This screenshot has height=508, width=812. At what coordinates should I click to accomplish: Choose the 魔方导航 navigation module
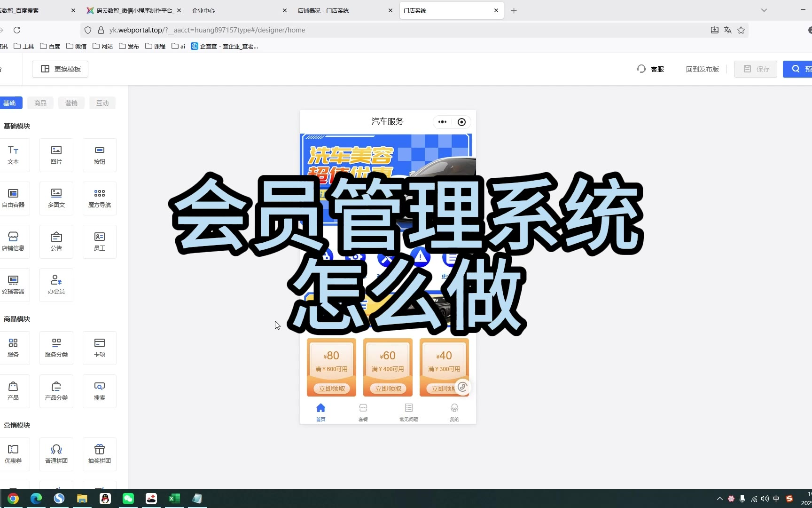[x=100, y=198]
